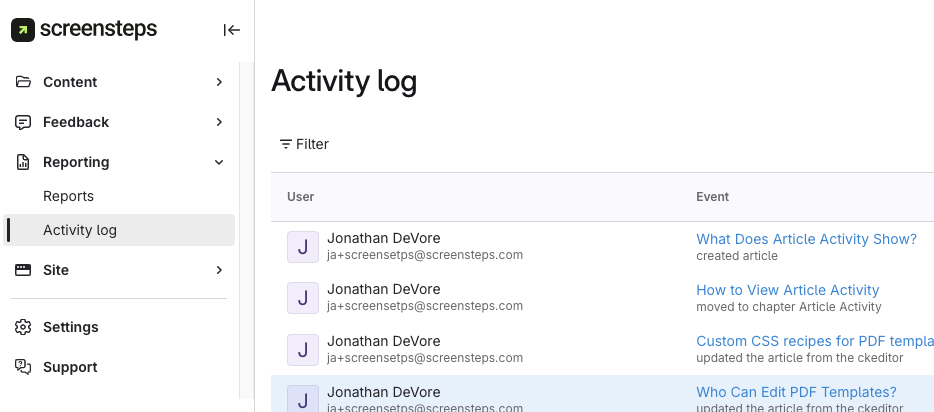Click the Settings gear icon
The image size is (934, 412).
pyautogui.click(x=23, y=327)
